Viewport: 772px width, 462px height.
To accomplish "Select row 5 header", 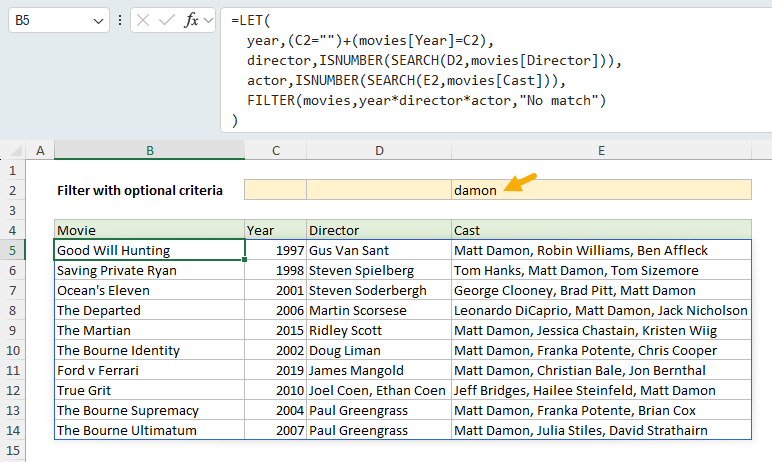I will pos(12,251).
